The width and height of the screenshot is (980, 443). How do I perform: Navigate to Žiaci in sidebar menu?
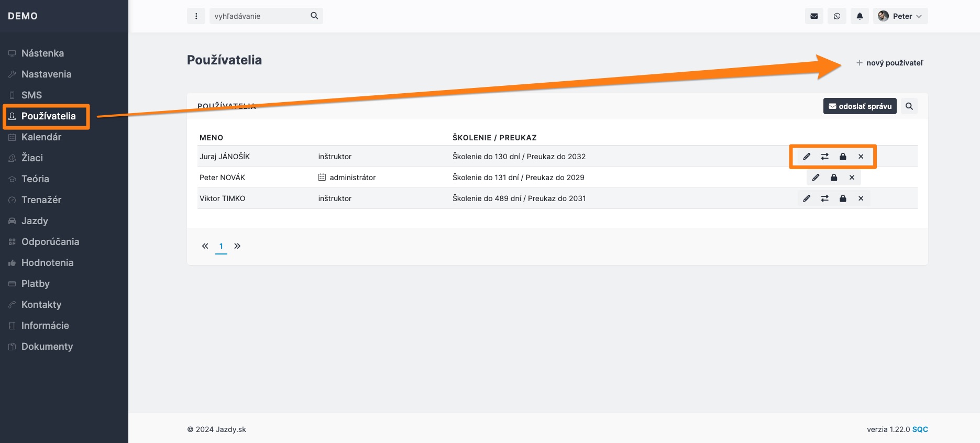click(x=32, y=158)
